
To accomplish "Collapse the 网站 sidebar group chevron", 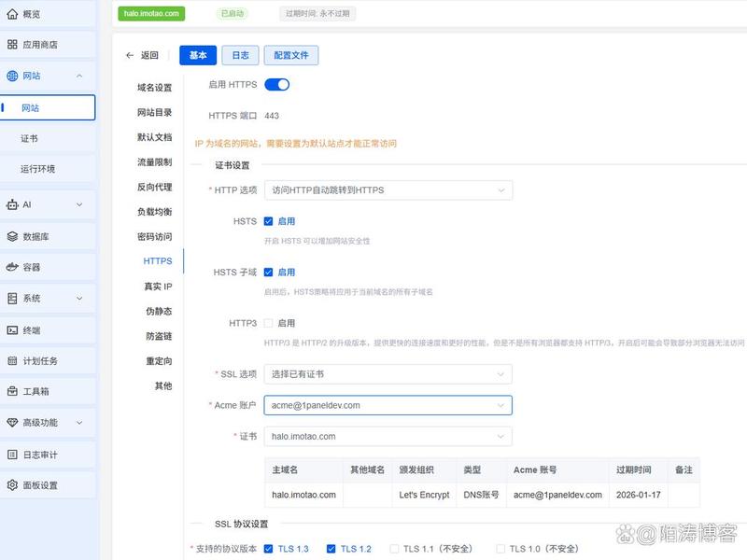I will pos(79,77).
